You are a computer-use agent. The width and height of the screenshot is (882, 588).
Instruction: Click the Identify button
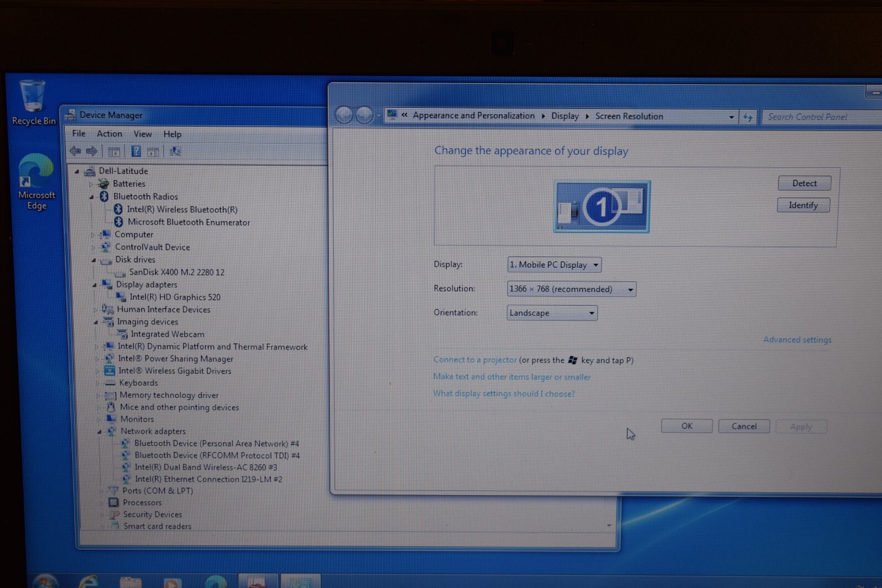coord(803,205)
